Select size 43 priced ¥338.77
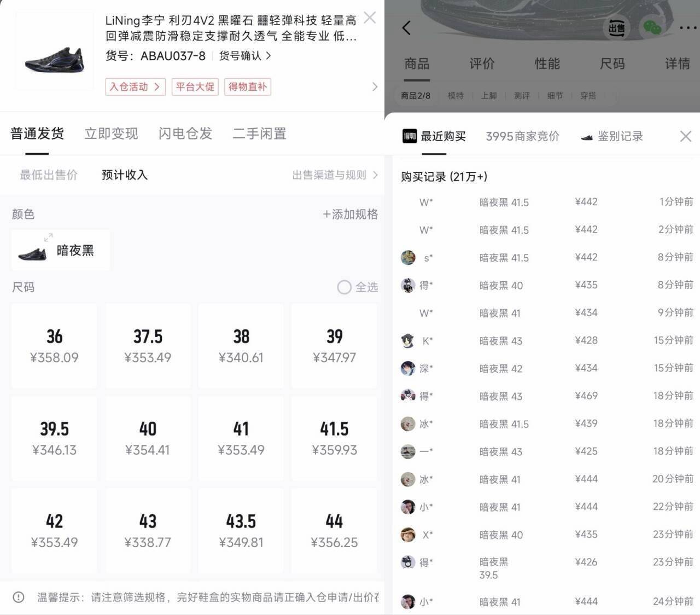The height and width of the screenshot is (615, 700). pos(148,531)
